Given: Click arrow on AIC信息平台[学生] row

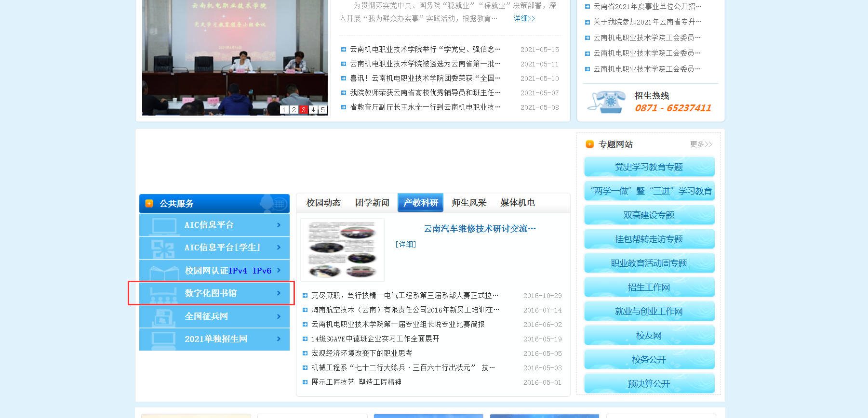Looking at the screenshot, I should (x=279, y=248).
